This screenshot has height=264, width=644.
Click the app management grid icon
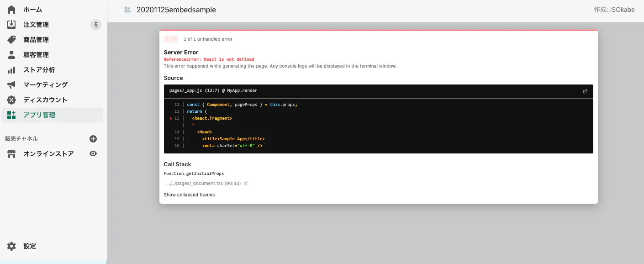coord(12,115)
